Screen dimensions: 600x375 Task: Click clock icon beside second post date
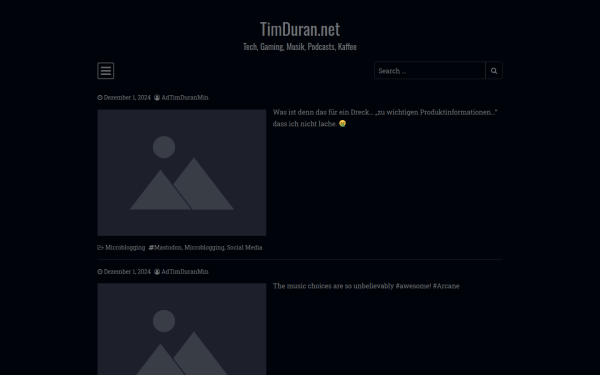coord(100,272)
